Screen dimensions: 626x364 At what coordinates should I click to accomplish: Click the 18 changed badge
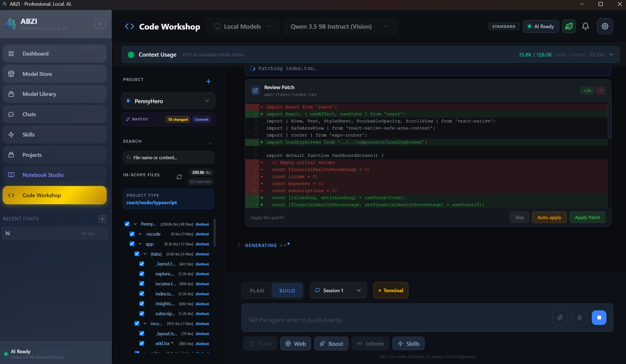click(178, 119)
